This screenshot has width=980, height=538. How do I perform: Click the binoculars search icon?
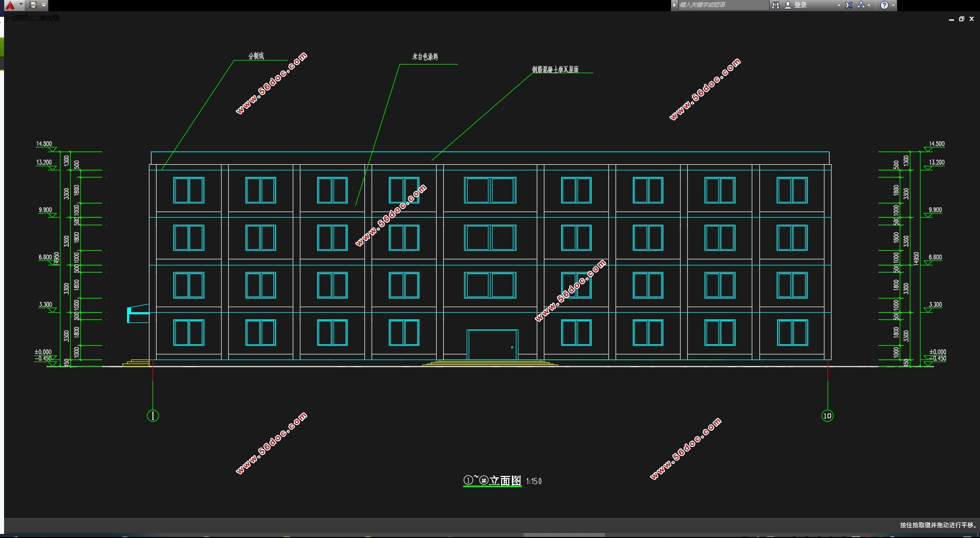(775, 5)
